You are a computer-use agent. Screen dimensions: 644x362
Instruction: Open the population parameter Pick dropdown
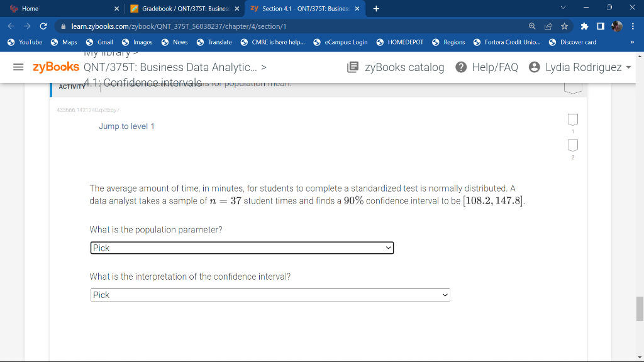242,248
